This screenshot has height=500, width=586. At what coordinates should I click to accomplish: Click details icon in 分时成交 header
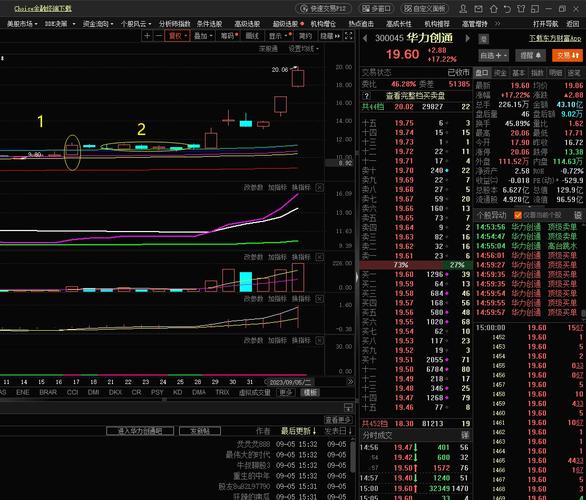(x=465, y=435)
